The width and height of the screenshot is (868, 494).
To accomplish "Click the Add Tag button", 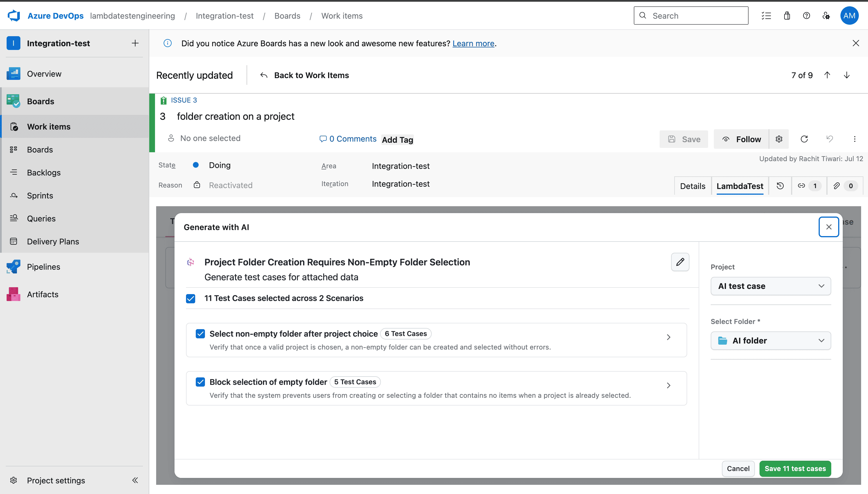I will pyautogui.click(x=397, y=140).
